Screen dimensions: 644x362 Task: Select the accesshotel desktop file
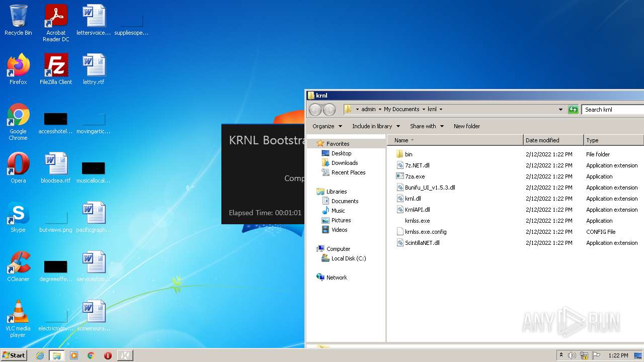pyautogui.click(x=56, y=123)
